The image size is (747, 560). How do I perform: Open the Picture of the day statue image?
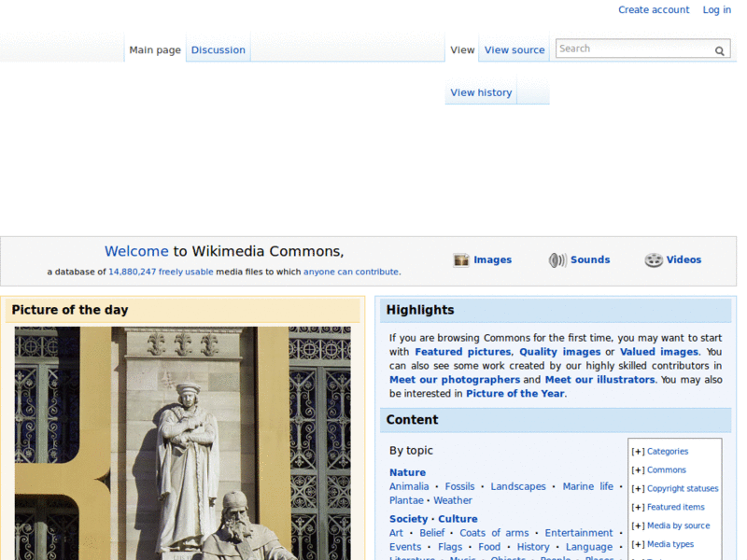point(182,442)
